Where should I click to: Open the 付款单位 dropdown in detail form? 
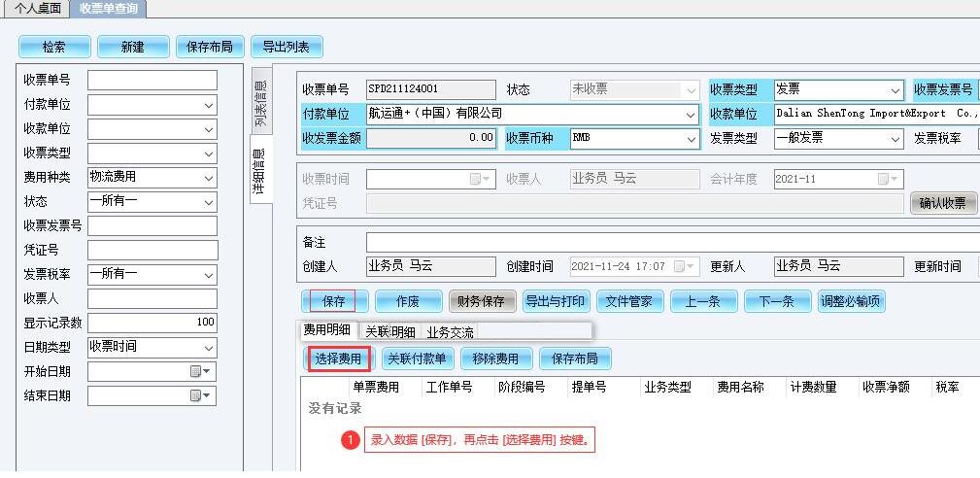click(692, 114)
